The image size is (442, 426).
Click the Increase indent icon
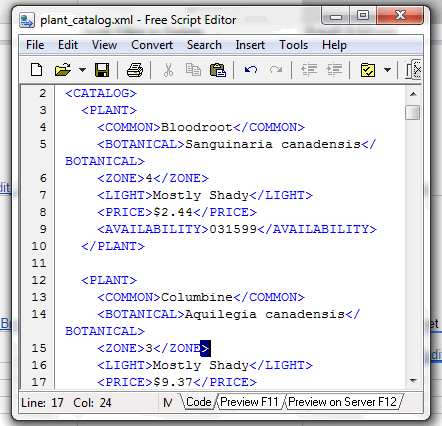tap(334, 70)
